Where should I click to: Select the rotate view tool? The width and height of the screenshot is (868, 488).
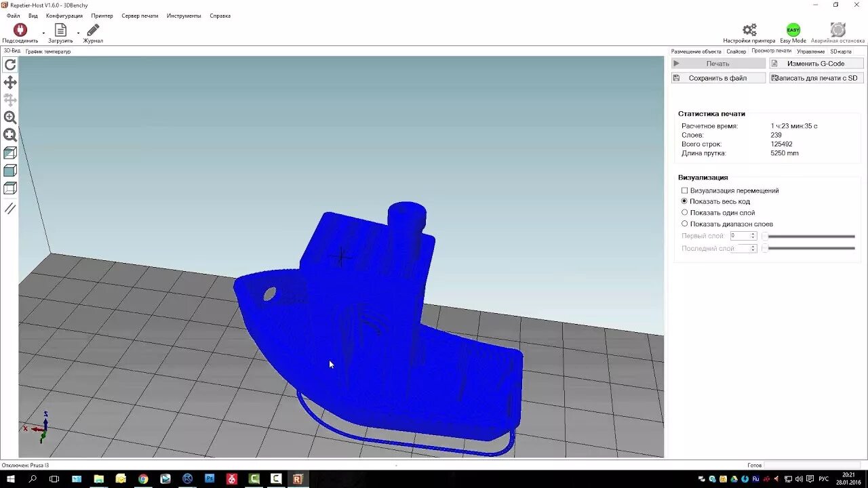[x=10, y=65]
